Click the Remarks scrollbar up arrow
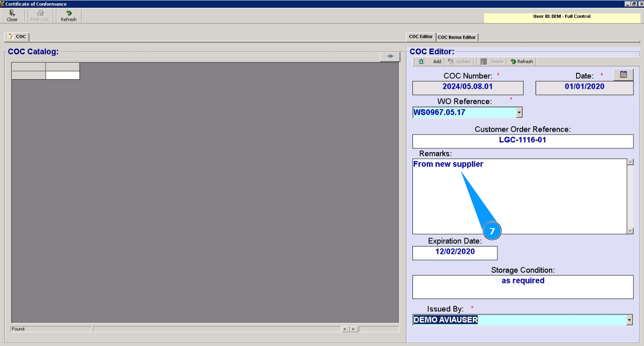This screenshot has width=644, height=346. (x=630, y=162)
